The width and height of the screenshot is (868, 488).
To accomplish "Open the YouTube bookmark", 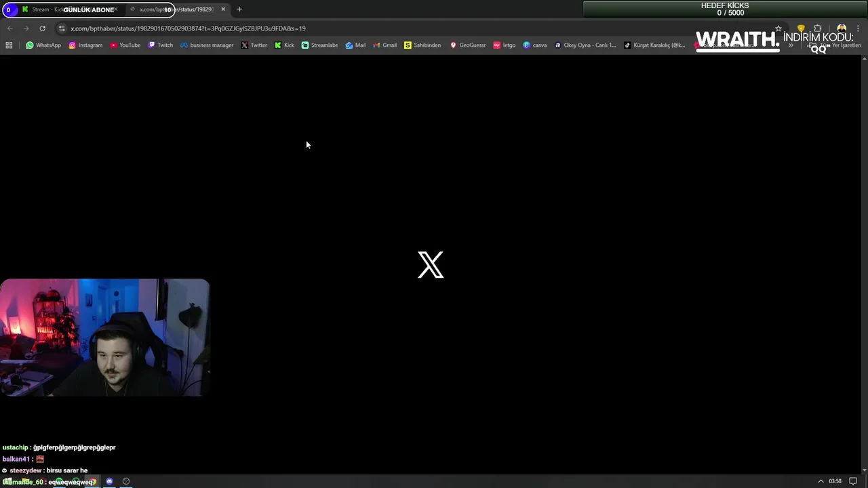I will [x=125, y=45].
